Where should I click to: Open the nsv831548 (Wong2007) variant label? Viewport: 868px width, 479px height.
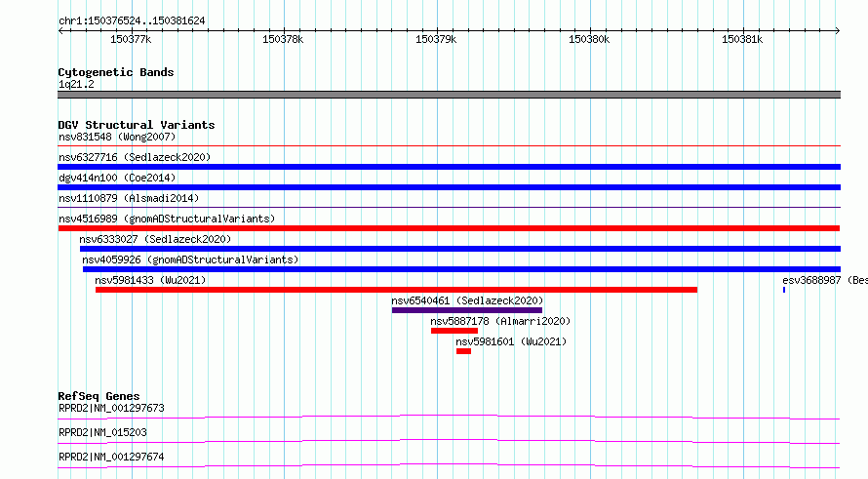coord(117,137)
